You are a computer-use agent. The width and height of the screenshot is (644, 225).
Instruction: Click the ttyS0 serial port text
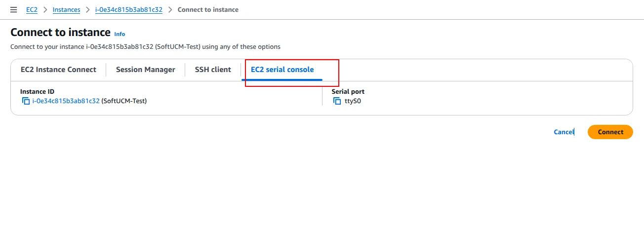point(353,101)
